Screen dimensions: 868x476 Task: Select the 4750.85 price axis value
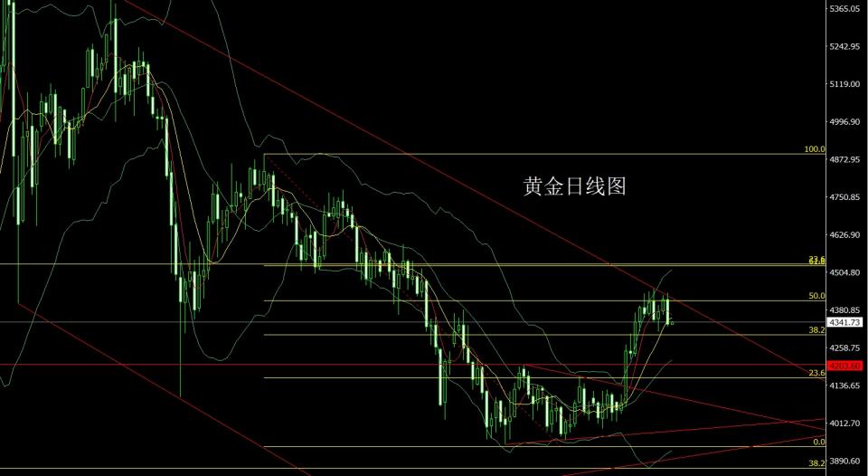pos(844,197)
